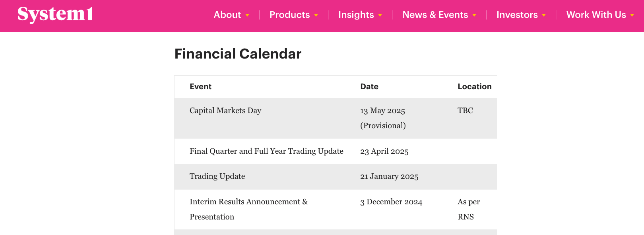Image resolution: width=644 pixels, height=235 pixels.
Task: Click the Date column header
Action: [x=369, y=86]
